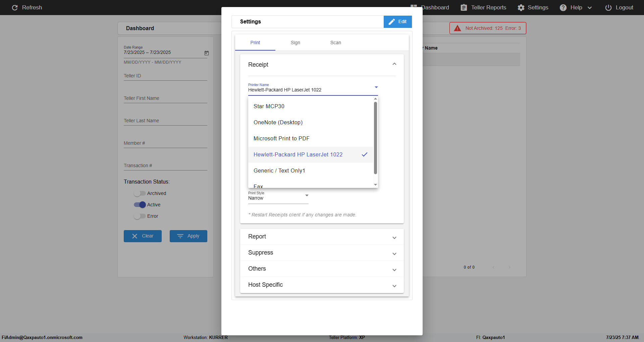Toggle the Archived status switch
This screenshot has height=342, width=644.
click(x=140, y=193)
